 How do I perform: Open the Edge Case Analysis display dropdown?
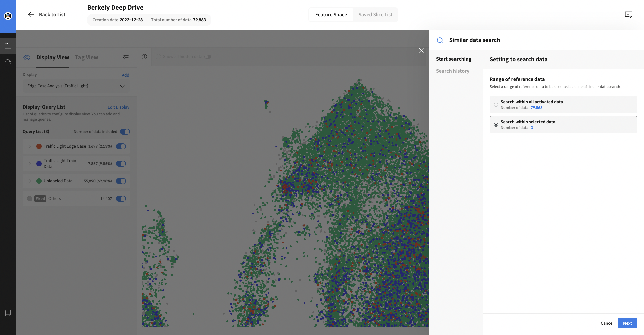(x=76, y=86)
